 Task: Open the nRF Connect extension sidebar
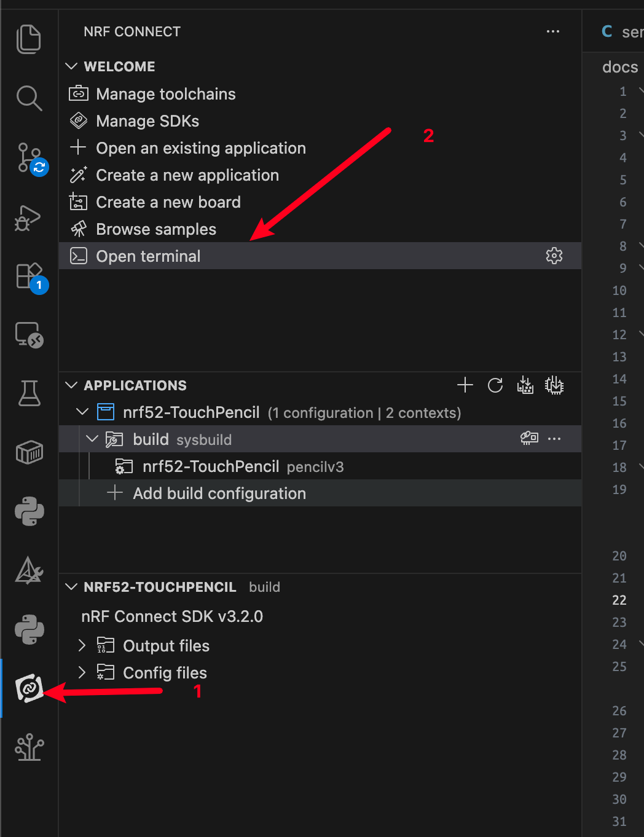[29, 688]
